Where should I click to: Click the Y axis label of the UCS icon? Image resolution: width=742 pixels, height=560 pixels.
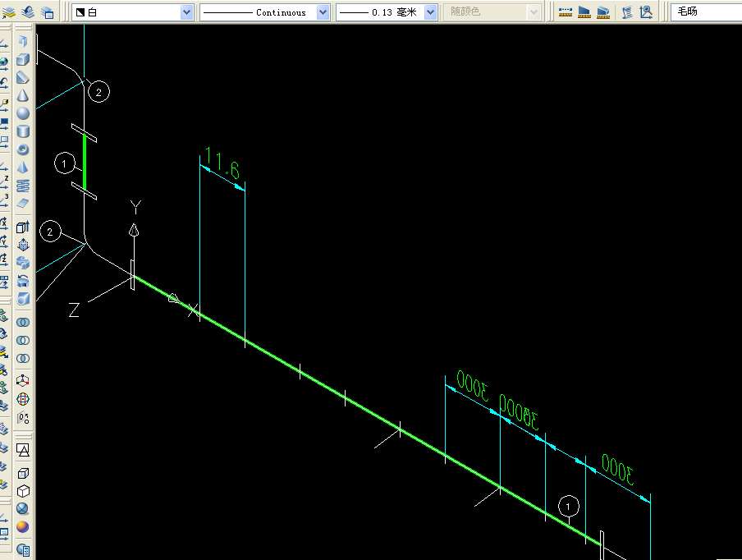pyautogui.click(x=135, y=207)
